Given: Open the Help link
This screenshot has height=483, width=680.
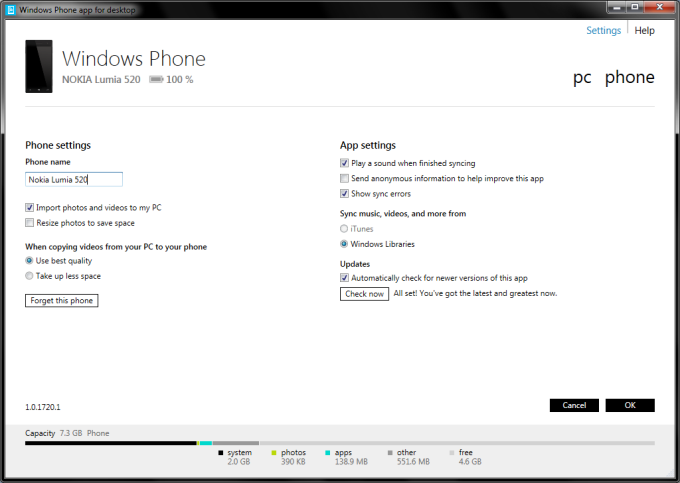Looking at the screenshot, I should click(x=644, y=30).
